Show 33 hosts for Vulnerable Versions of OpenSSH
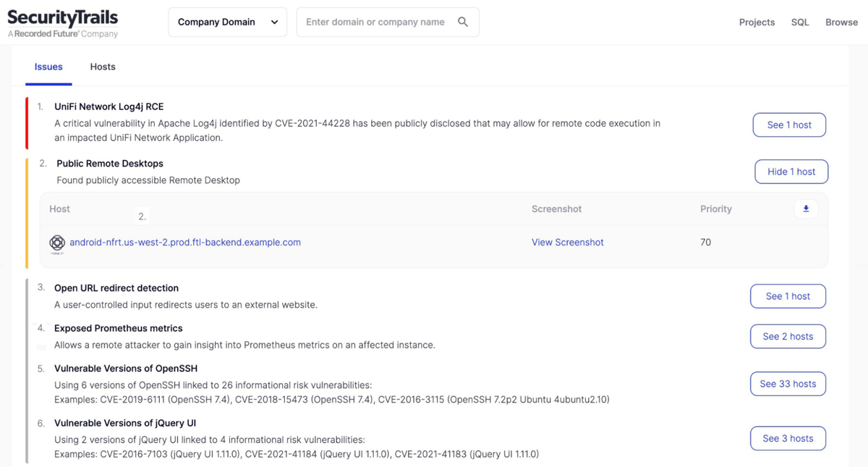This screenshot has height=467, width=868. tap(788, 384)
